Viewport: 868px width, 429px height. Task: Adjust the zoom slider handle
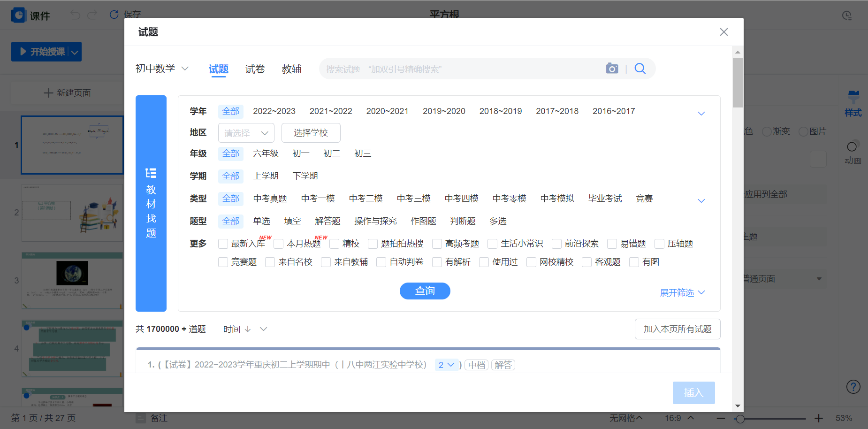tap(740, 418)
